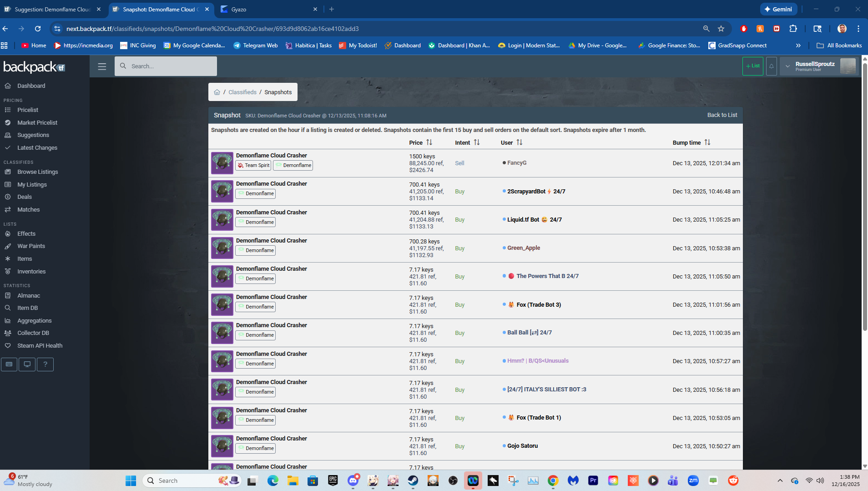Go to Market Pricelist
This screenshot has width=868, height=491.
coord(37,122)
